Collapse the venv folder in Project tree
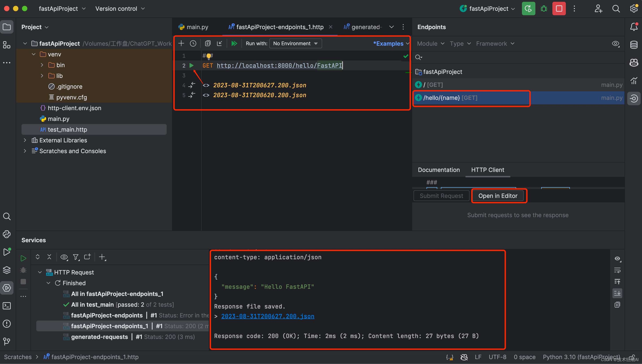Viewport: 642px width, 364px height. click(34, 54)
